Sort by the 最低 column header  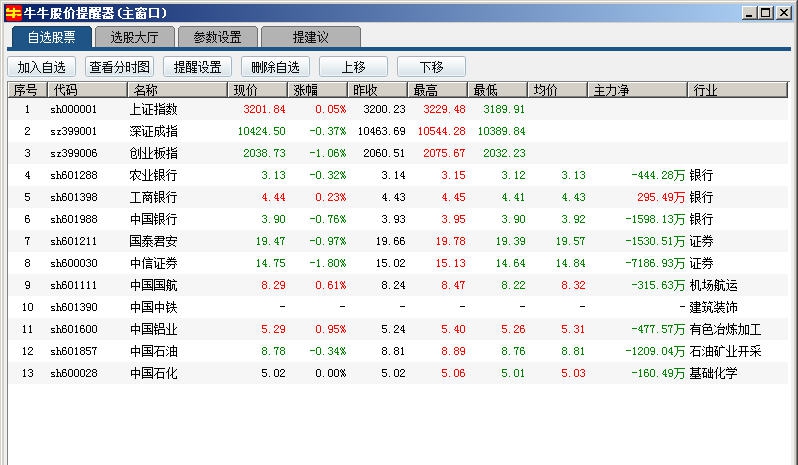point(497,90)
